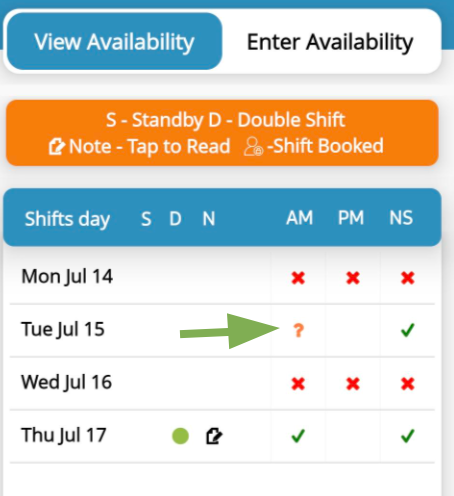Click red X for Wed Jul 16 NS

(407, 384)
